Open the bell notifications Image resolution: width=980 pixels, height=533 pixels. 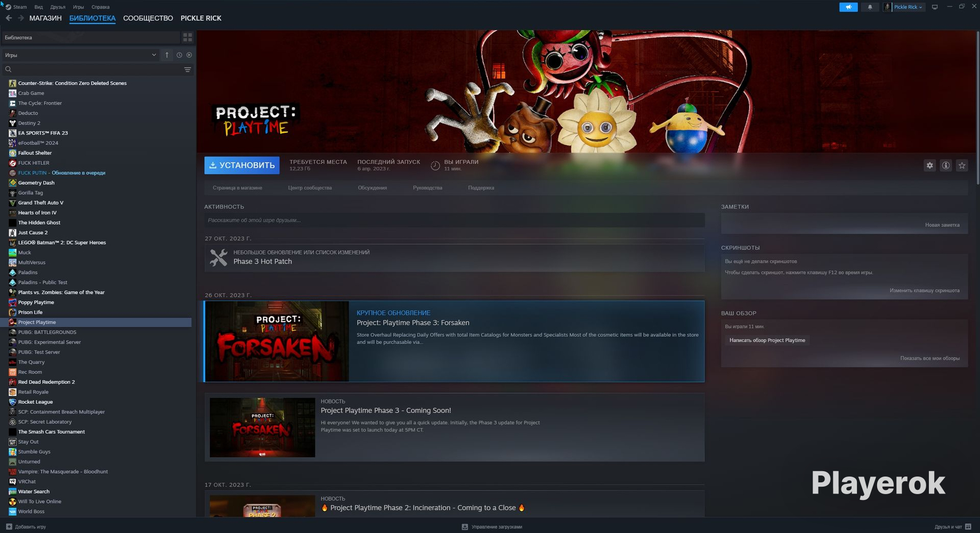coord(870,7)
